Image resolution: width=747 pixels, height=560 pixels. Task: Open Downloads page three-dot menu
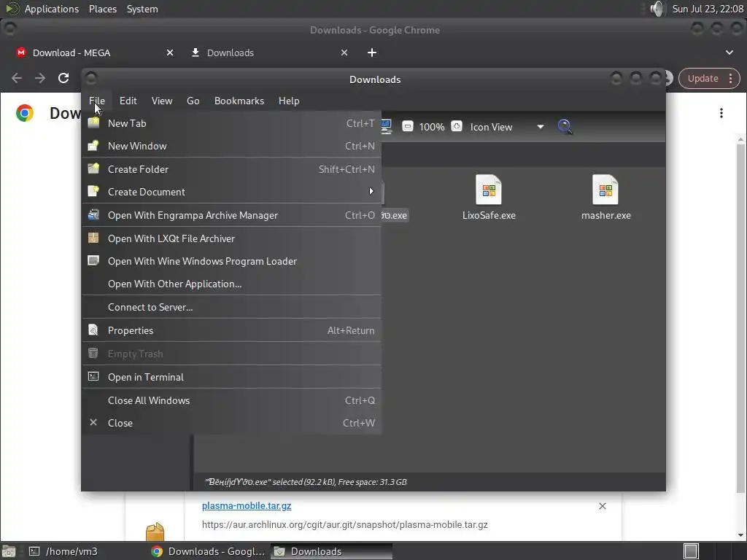click(x=721, y=113)
